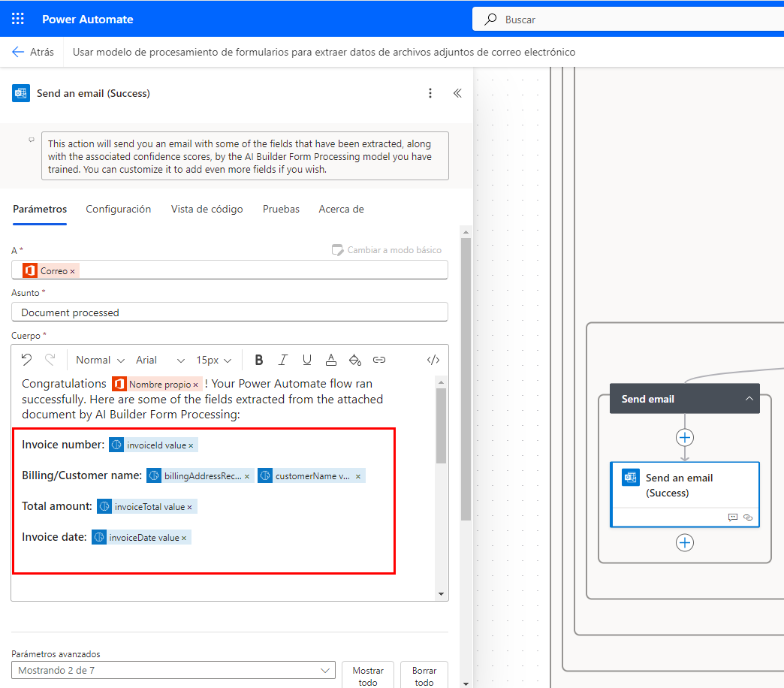Remove the Correo token
This screenshot has width=784, height=688.
[x=73, y=271]
